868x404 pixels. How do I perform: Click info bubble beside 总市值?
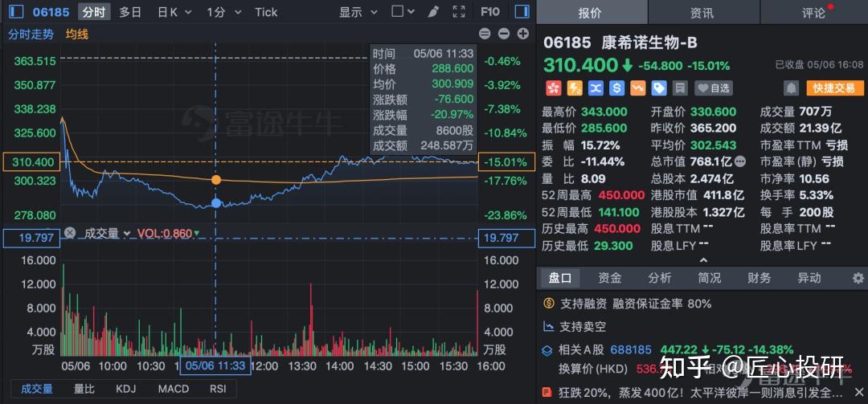pos(740,161)
